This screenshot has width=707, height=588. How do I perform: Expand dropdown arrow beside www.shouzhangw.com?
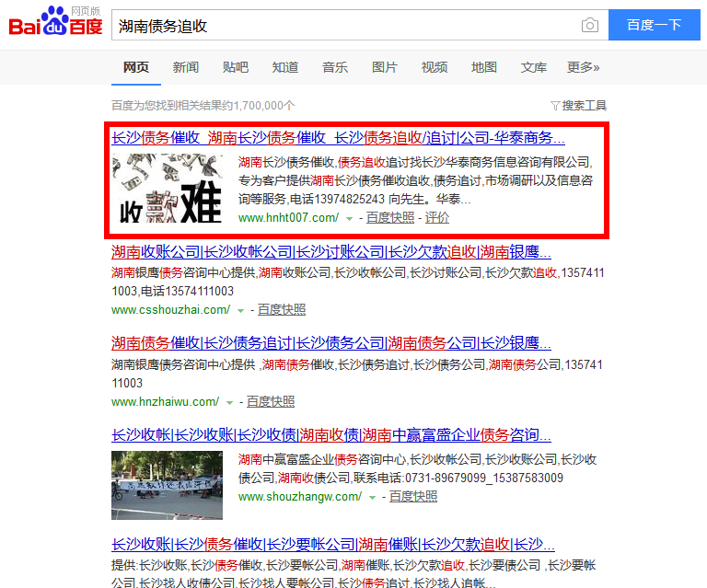pyautogui.click(x=373, y=498)
